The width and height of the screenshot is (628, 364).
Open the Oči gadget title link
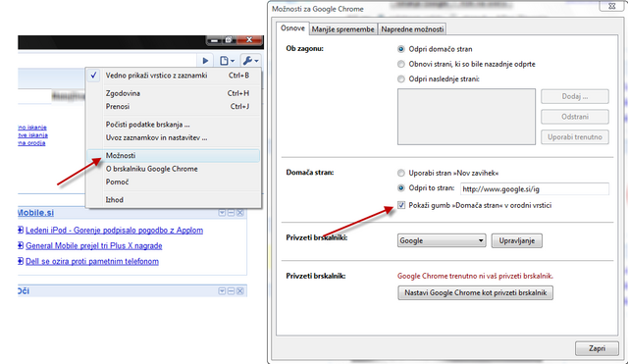tap(24, 291)
